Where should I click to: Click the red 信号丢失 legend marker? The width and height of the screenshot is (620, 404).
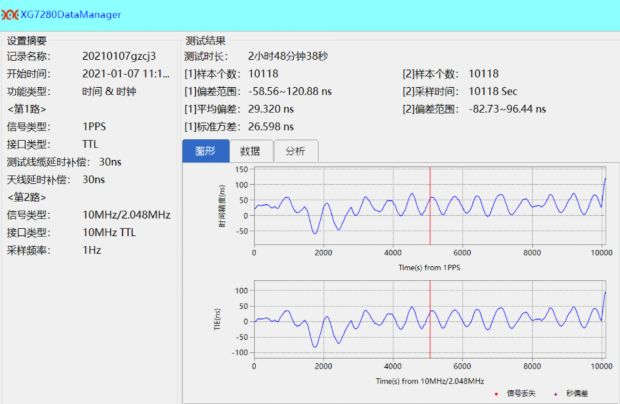[495, 394]
